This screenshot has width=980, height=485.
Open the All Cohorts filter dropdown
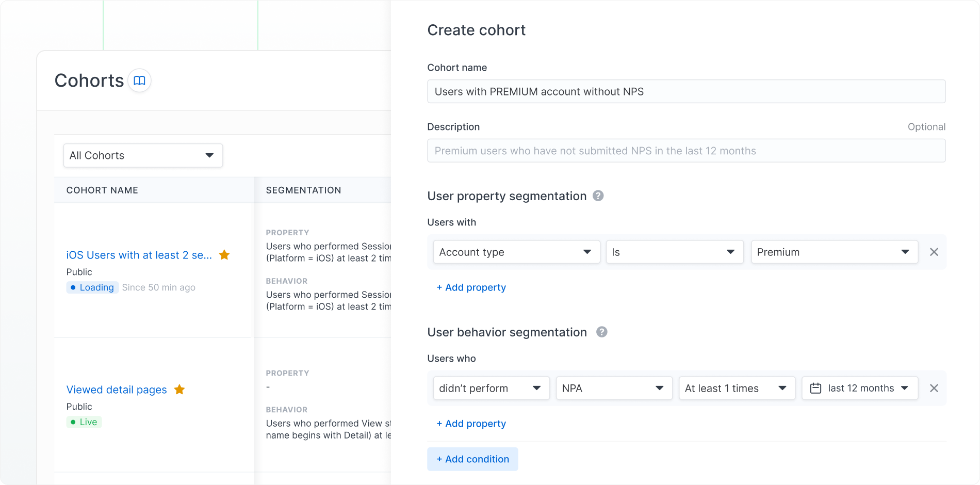(143, 155)
